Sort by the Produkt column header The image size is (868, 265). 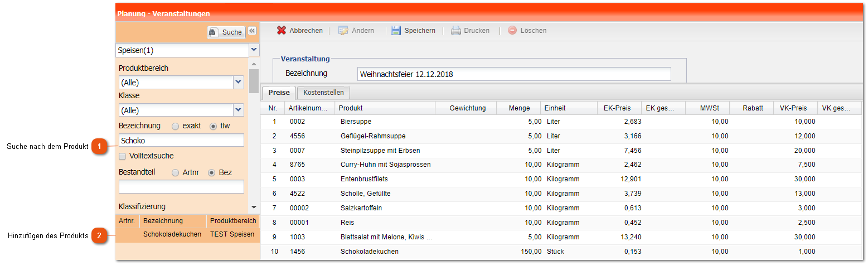tap(385, 108)
